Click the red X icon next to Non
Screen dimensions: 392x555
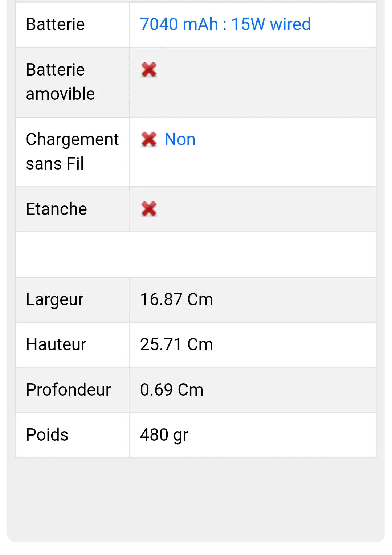pyautogui.click(x=149, y=139)
